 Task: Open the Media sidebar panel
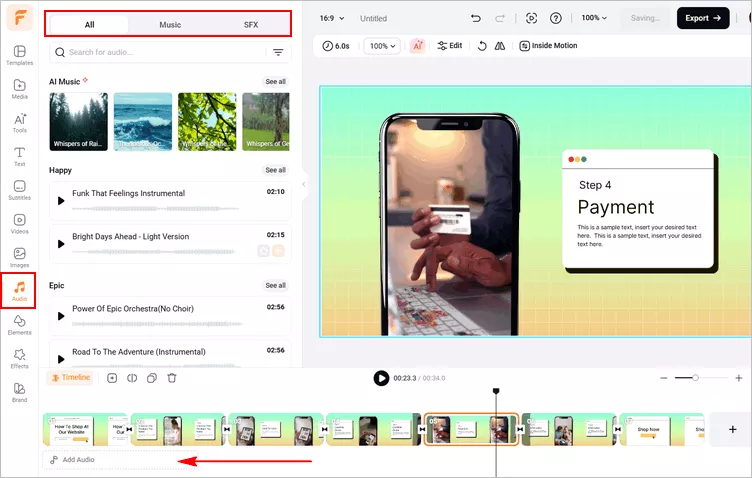pos(20,89)
